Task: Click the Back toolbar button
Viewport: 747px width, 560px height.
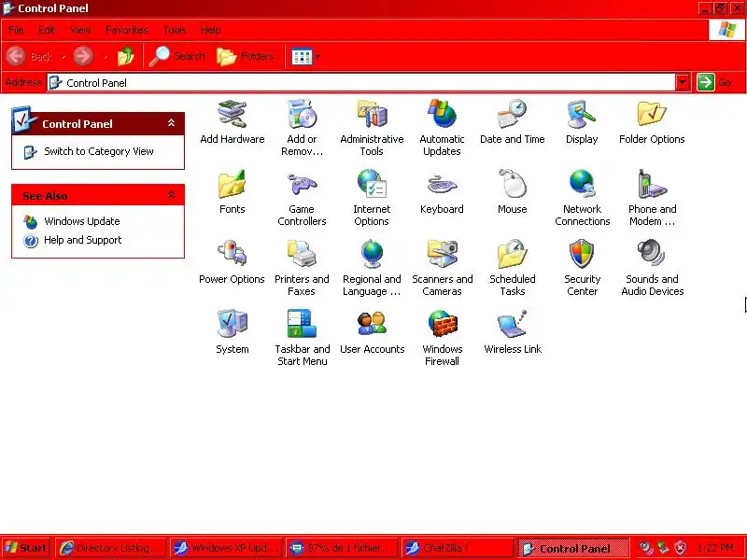Action: click(29, 56)
